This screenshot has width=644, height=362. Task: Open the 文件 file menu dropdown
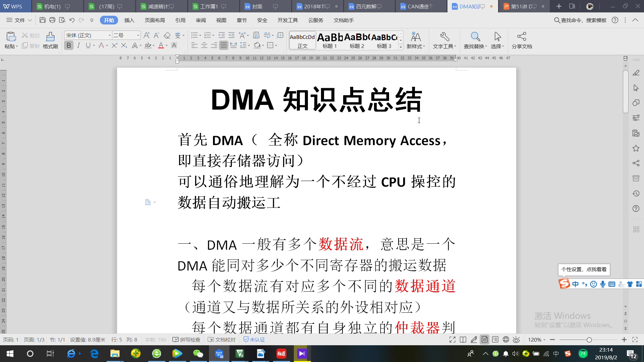19,20
